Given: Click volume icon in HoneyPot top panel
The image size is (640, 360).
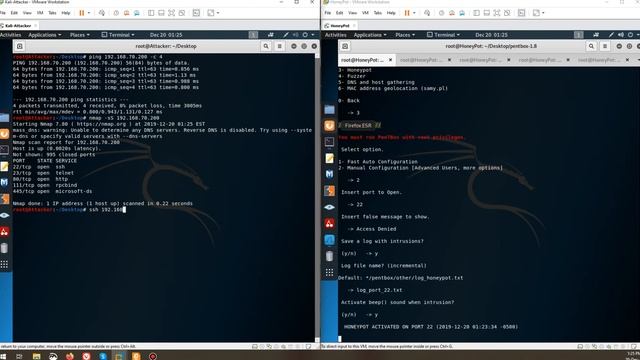Looking at the screenshot, I should 621,35.
